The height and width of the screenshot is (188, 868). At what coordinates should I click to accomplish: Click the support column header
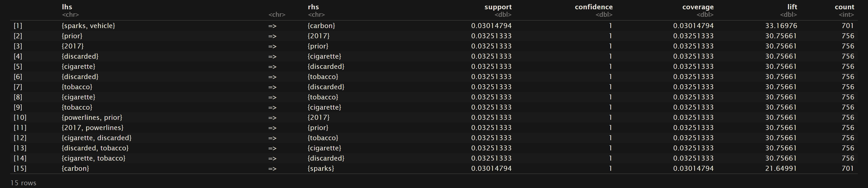point(498,7)
